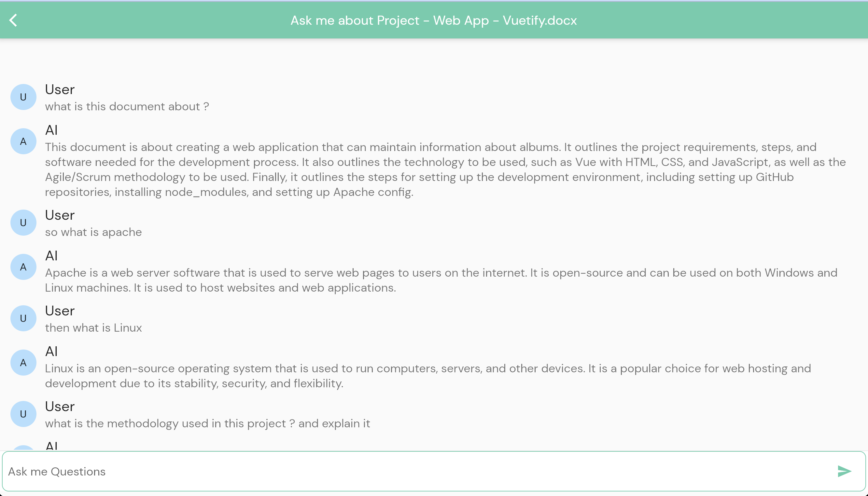Go back using the header arrow
Viewport: 868px width, 496px height.
pyautogui.click(x=13, y=20)
